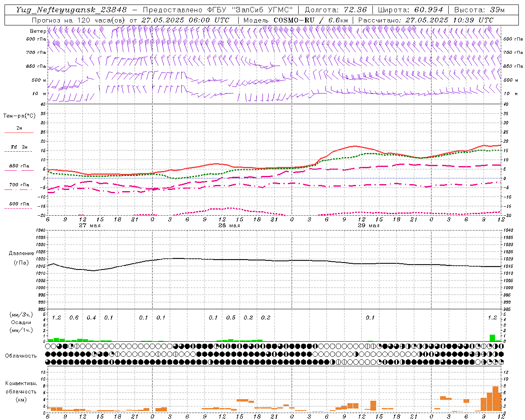The width and height of the screenshot is (525, 420).
Task: Click the Долгота: 72.36 longitude value
Action: [336, 10]
